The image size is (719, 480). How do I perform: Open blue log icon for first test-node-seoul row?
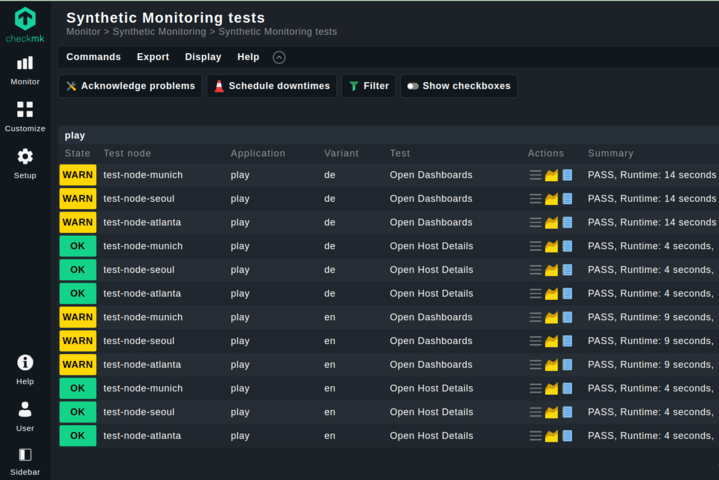pos(567,199)
